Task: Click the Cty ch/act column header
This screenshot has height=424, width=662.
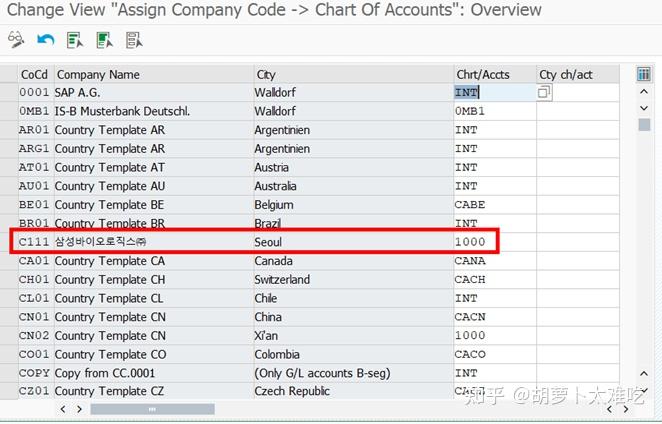Action: (566, 74)
